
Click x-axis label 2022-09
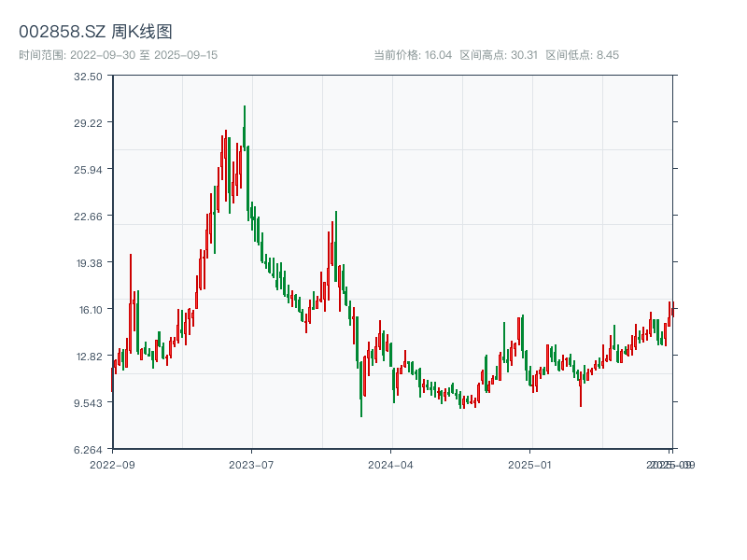[x=112, y=465]
